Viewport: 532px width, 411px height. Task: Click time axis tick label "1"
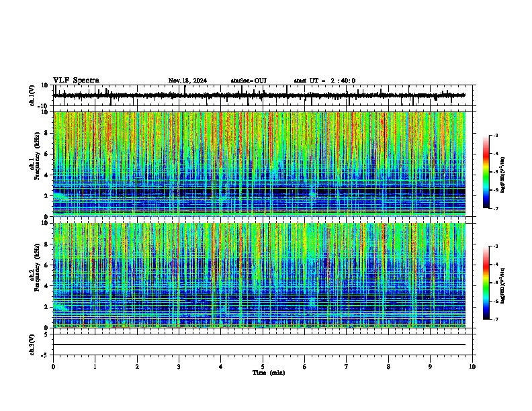coord(95,367)
